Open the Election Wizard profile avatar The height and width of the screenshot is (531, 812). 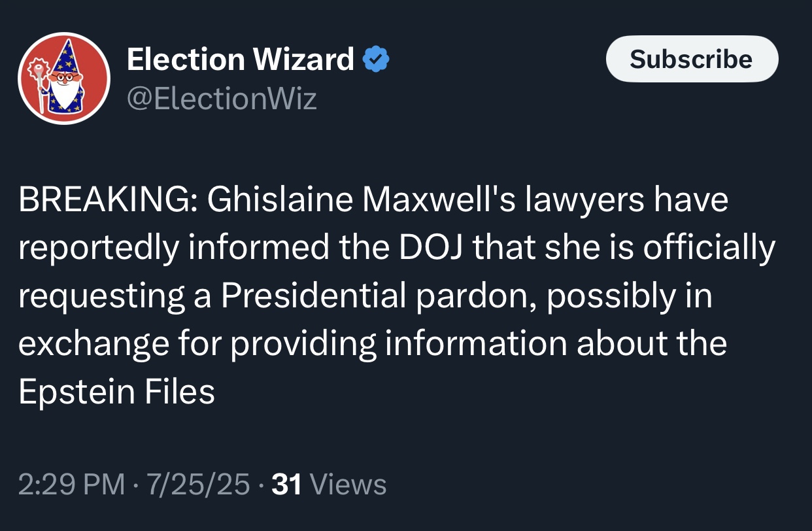click(64, 78)
